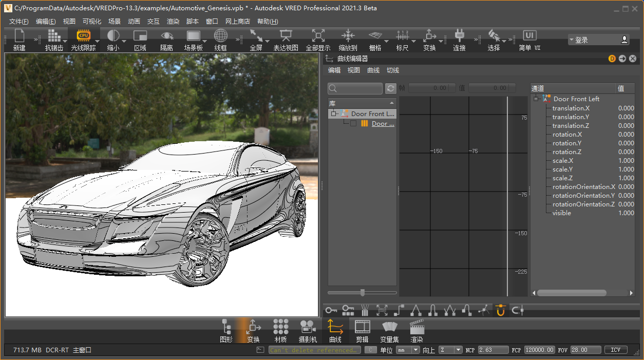Tick the checkbox next to Door curve item
644x360 pixels.
(x=353, y=124)
